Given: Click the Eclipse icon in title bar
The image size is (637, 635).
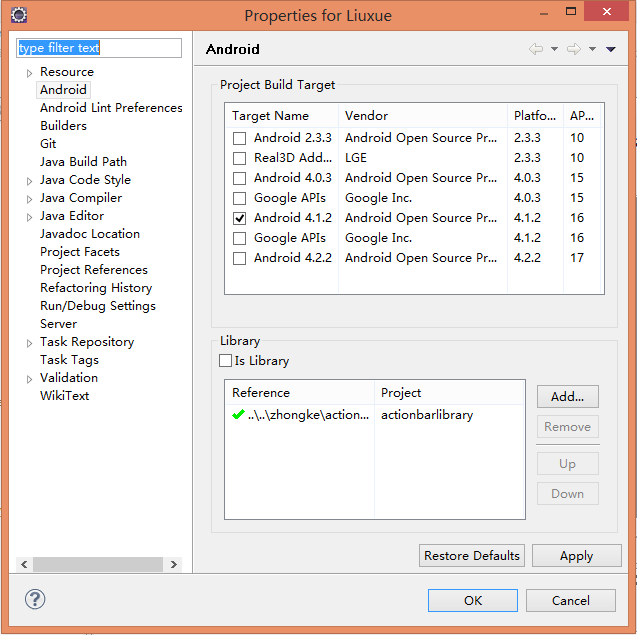Looking at the screenshot, I should click(19, 15).
